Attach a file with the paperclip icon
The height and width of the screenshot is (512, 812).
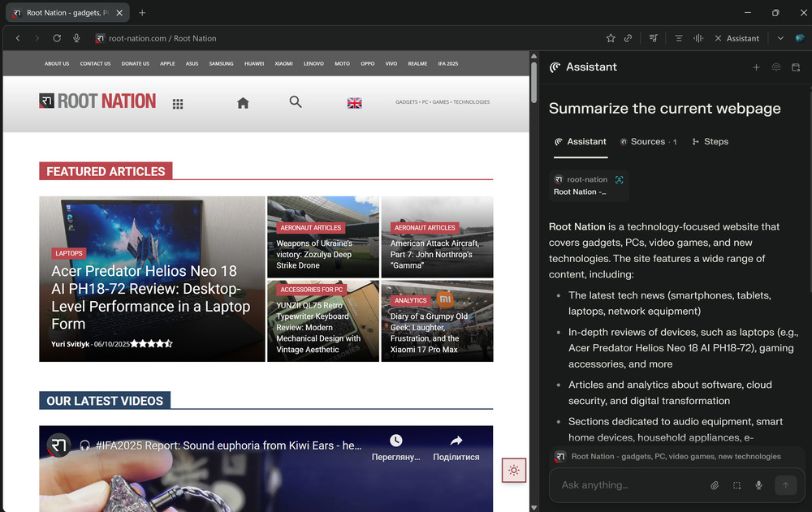tap(715, 485)
